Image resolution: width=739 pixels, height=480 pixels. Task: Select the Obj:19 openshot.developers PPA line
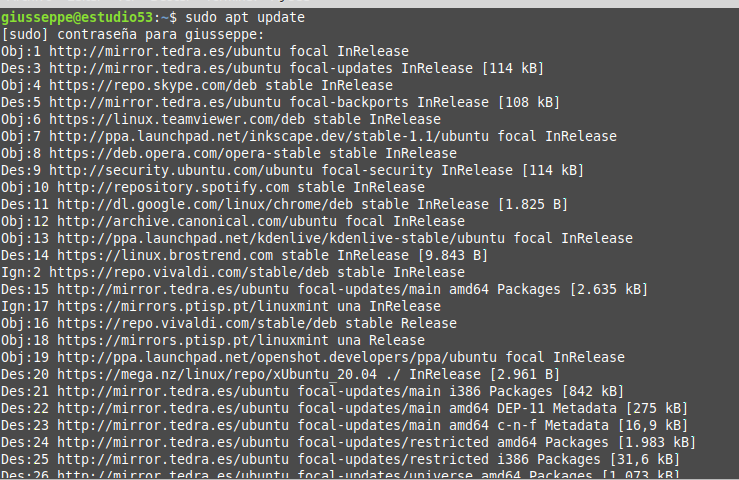click(313, 357)
